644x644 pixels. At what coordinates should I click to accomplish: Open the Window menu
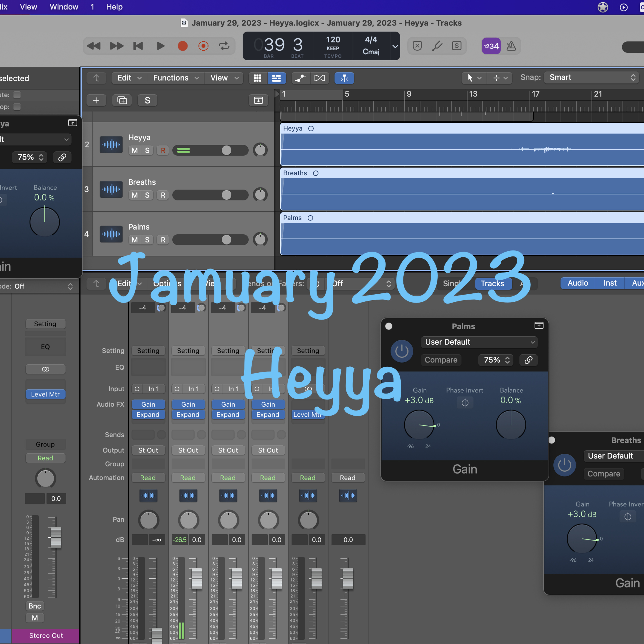tap(64, 7)
